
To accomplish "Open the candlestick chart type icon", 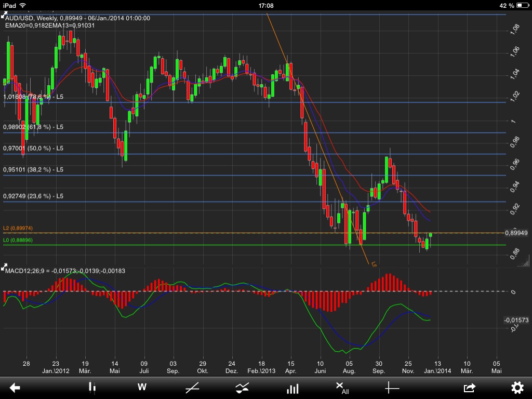I will 92,388.
